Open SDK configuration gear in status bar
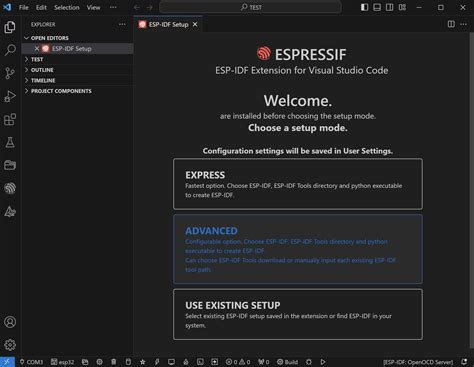This screenshot has height=367, width=474. 99,362
